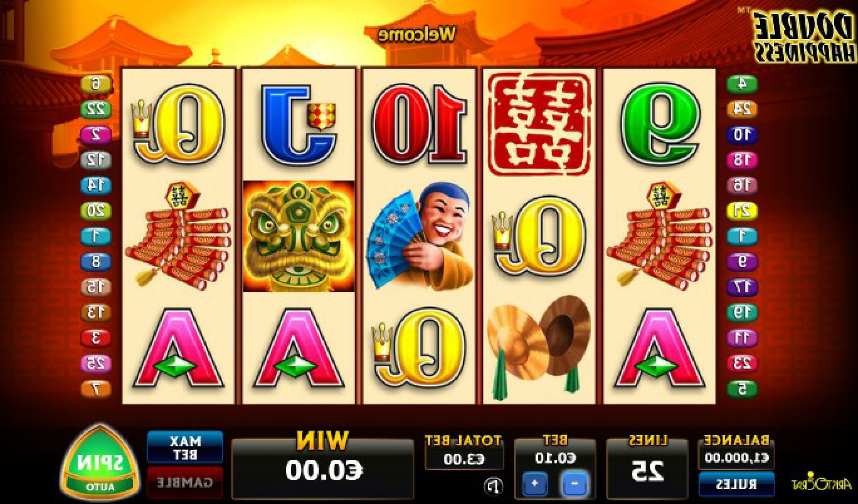Image resolution: width=858 pixels, height=504 pixels.
Task: Select the MAX BET button
Action: pos(185,448)
